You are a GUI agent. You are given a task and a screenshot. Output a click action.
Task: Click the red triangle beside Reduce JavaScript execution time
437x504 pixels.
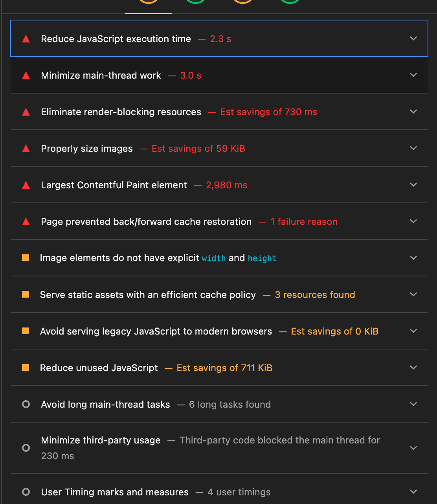pos(26,39)
